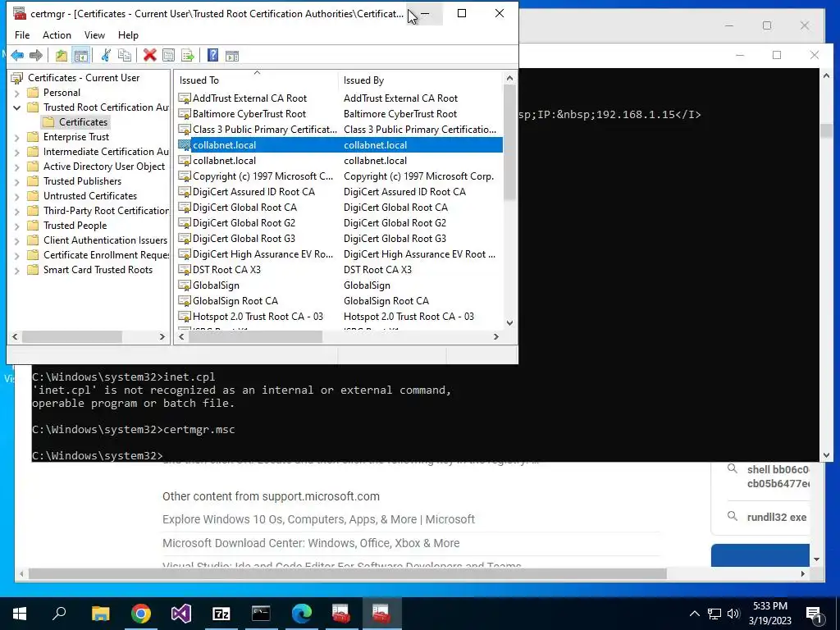Viewport: 840px width, 630px height.
Task: Click the taskbar clock showing 5:33 PM
Action: tap(769, 614)
